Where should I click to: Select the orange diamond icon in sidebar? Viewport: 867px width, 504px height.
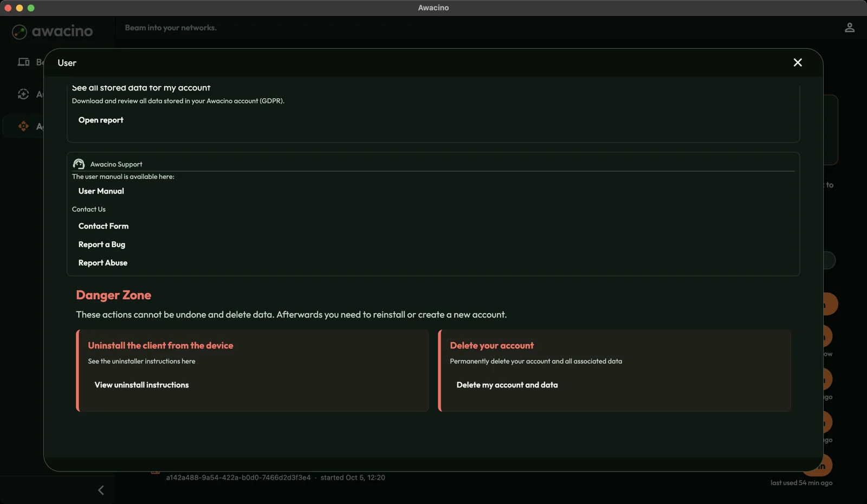[23, 126]
